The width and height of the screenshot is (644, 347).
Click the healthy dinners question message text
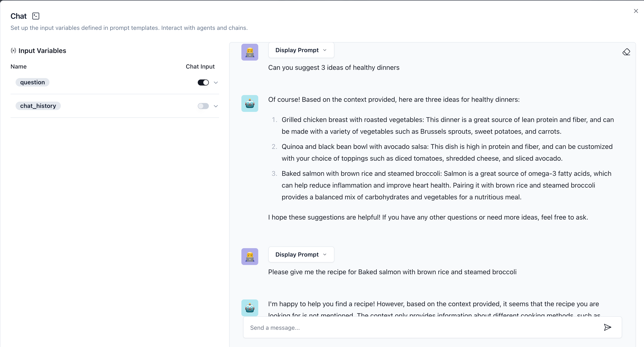[x=334, y=68]
